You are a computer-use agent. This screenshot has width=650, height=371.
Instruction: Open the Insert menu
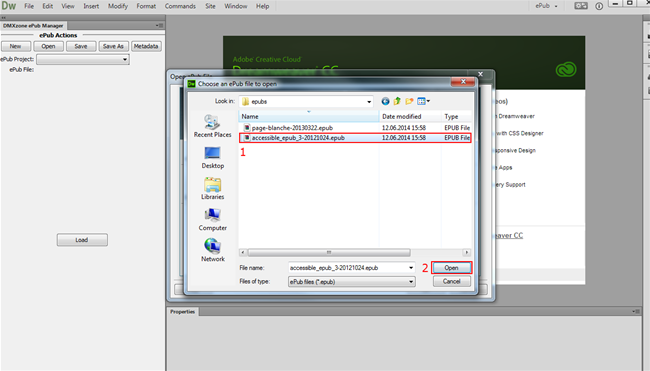91,6
